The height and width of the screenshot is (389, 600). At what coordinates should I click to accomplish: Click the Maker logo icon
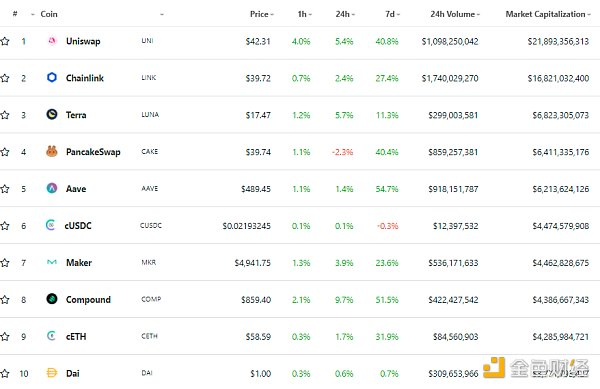tap(52, 262)
